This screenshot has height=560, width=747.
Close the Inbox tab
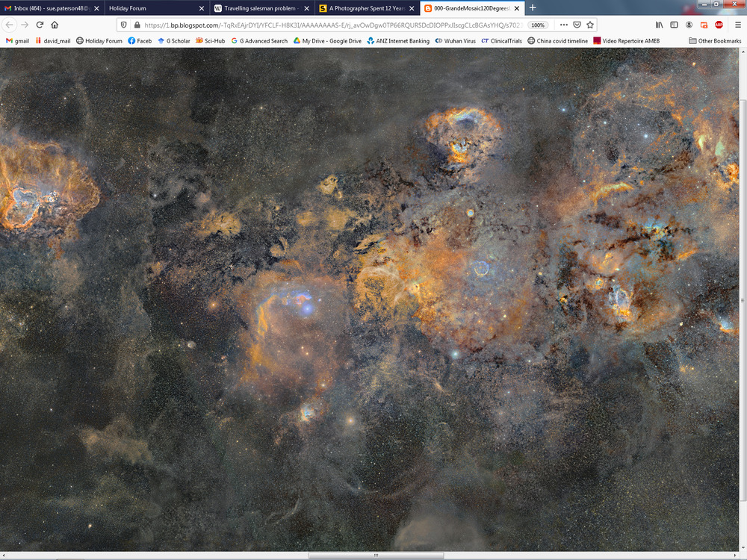96,8
